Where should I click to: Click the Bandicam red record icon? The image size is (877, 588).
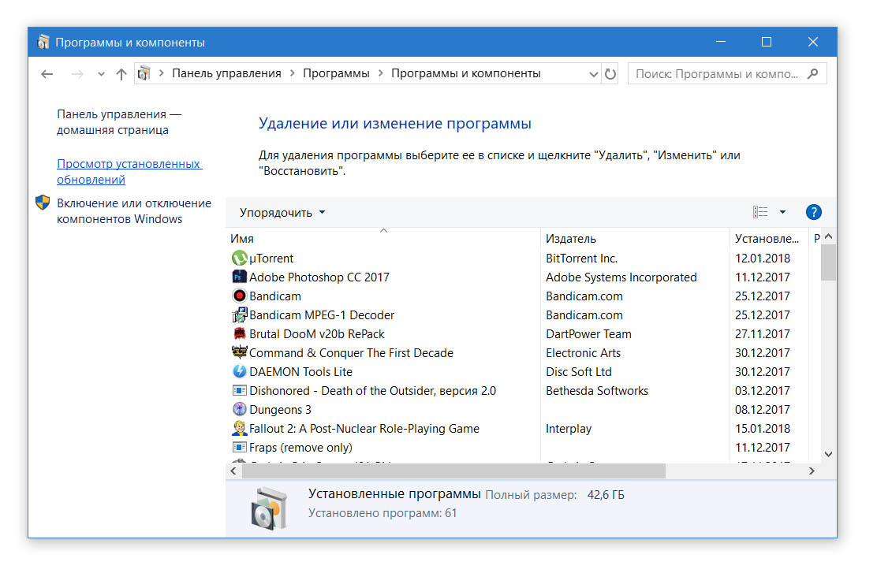click(240, 296)
